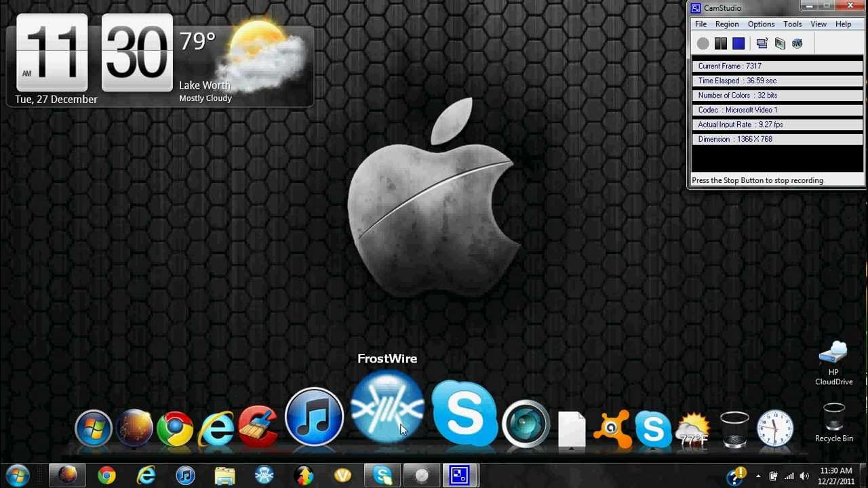The width and height of the screenshot is (868, 488).
Task: Launch Google Chrome from the dock
Action: click(175, 428)
